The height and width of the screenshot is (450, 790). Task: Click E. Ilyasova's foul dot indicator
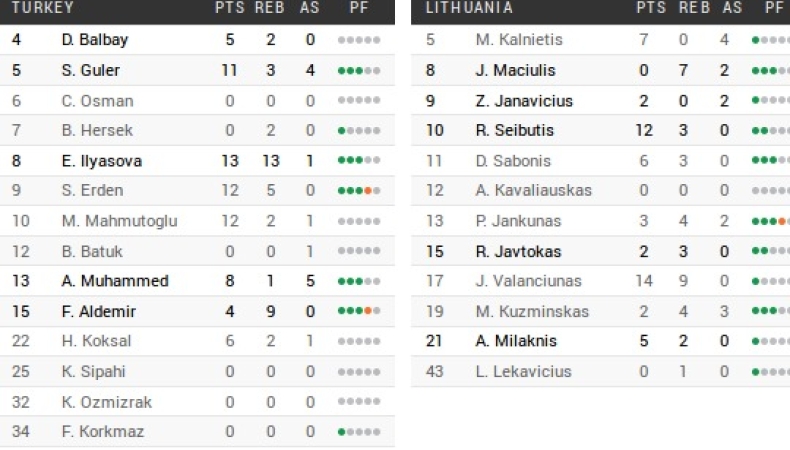pyautogui.click(x=359, y=161)
